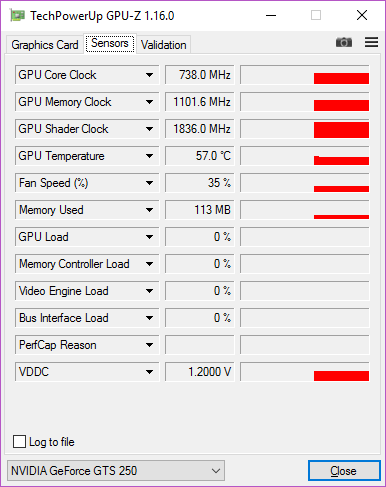Select the Sensors tab
386x487 pixels.
tap(110, 43)
